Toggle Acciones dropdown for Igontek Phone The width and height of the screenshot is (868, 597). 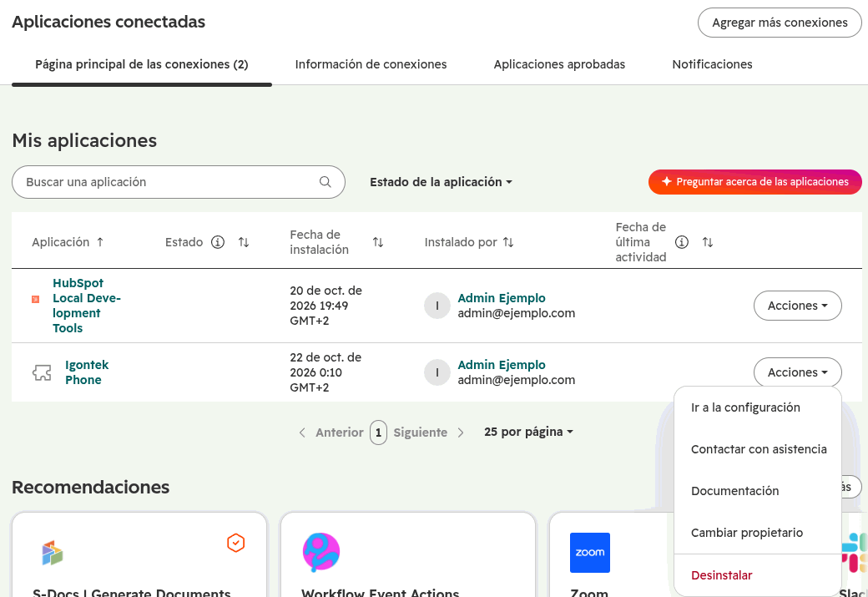point(798,372)
